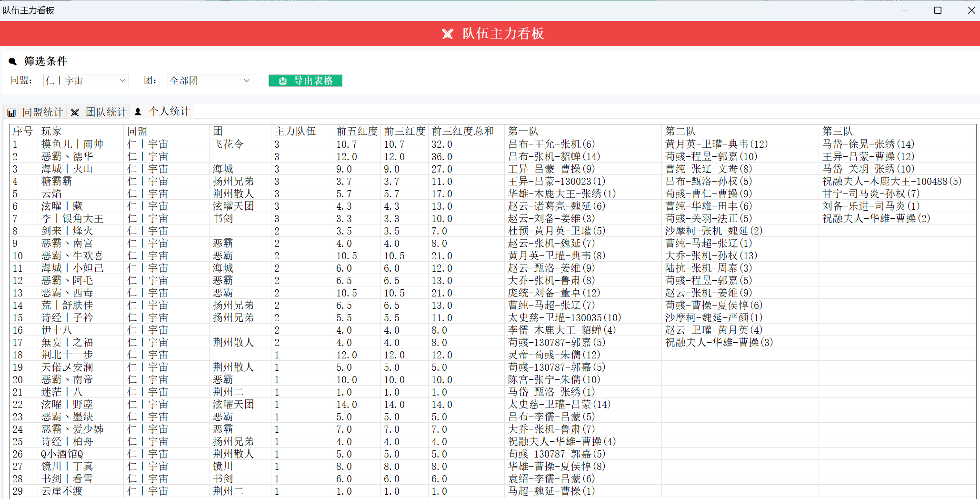
Task: Click team cell 泫曜天团 in row 6
Action: [x=233, y=206]
